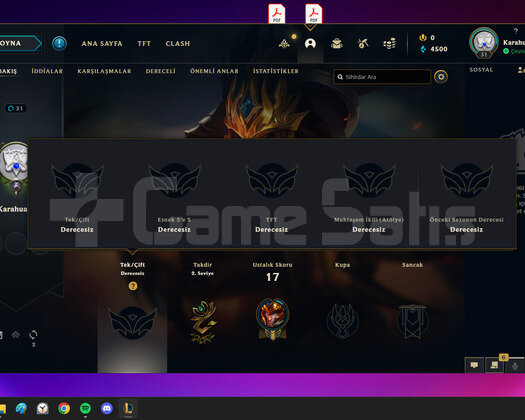The height and width of the screenshot is (420, 525).
Task: Open the blue alert notification icon
Action: (x=59, y=43)
